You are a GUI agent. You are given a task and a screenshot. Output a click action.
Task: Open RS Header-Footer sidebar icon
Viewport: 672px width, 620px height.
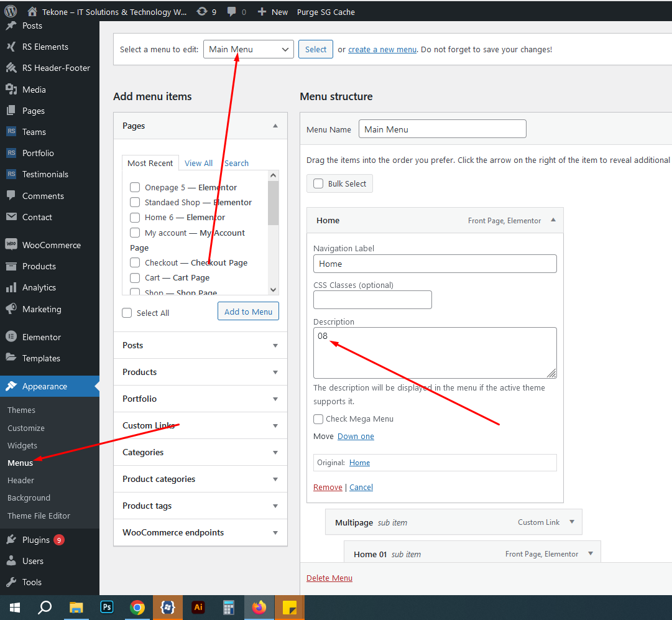coord(11,68)
